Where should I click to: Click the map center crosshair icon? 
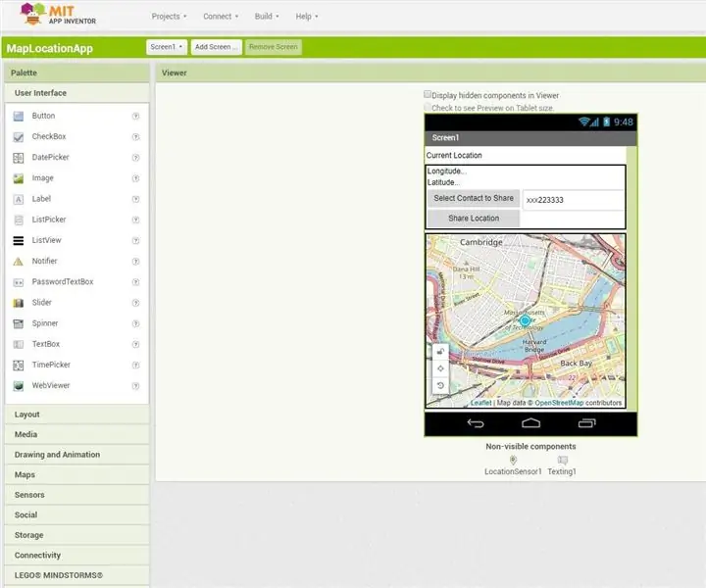click(440, 368)
